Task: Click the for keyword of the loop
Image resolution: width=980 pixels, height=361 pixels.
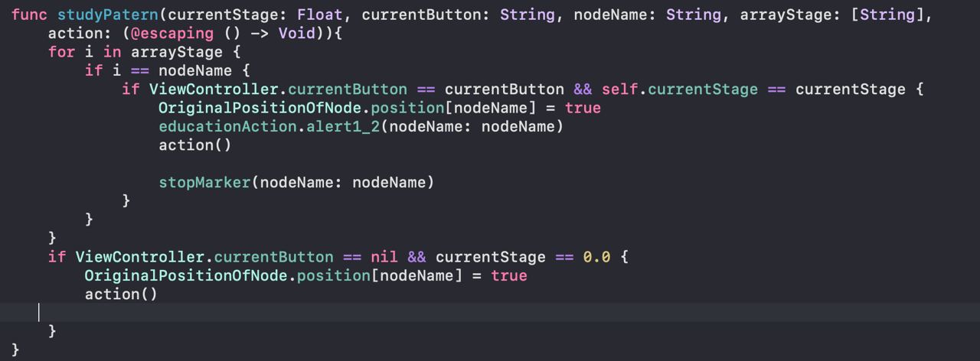Action: coord(61,52)
